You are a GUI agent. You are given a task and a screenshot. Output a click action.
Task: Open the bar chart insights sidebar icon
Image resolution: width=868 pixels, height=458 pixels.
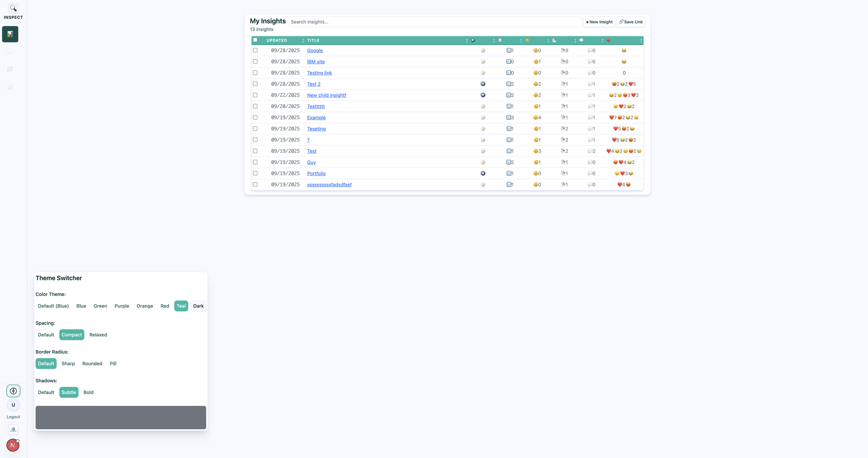click(10, 34)
